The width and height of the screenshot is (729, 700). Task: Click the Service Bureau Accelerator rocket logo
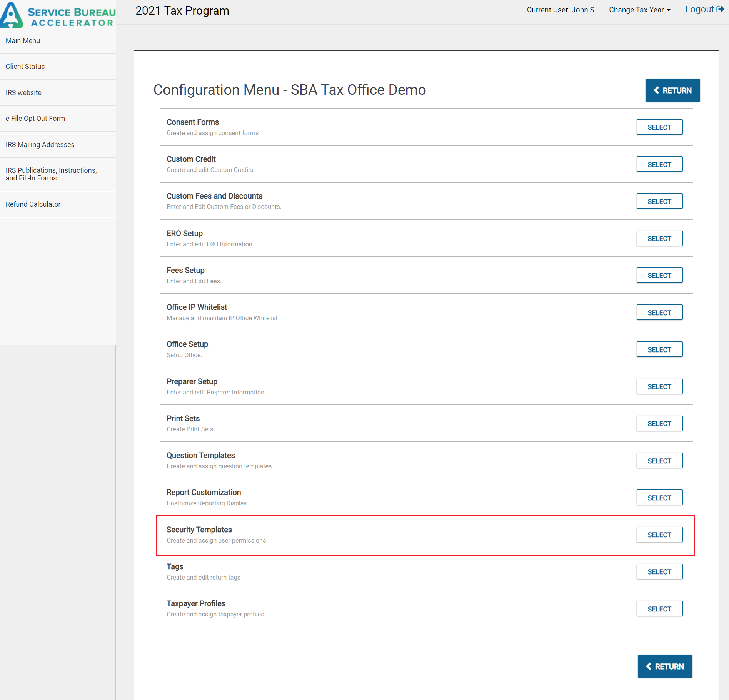click(x=12, y=15)
